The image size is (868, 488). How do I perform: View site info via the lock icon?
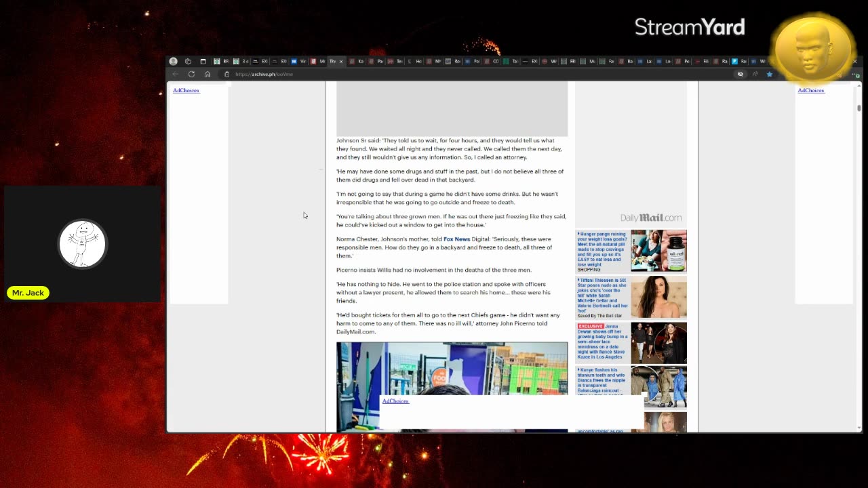point(226,74)
